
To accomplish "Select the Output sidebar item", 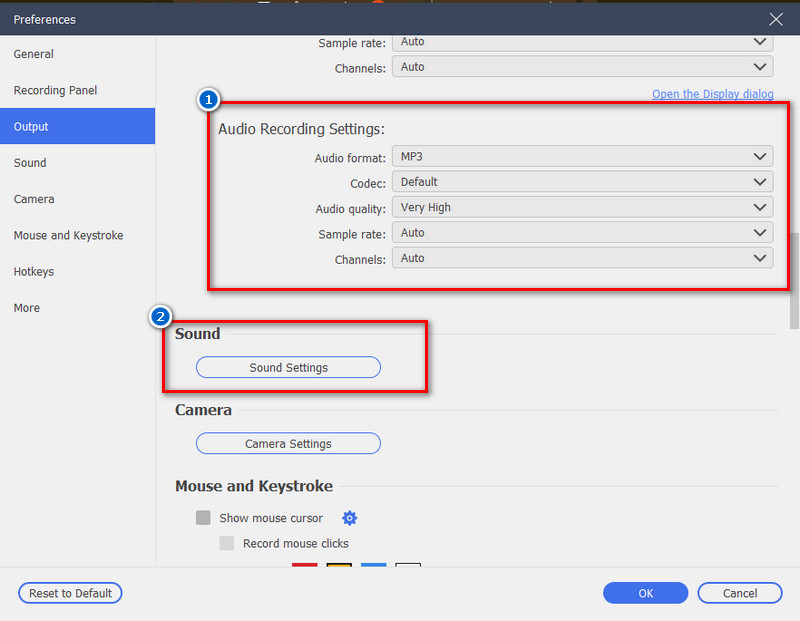I will pyautogui.click(x=78, y=126).
